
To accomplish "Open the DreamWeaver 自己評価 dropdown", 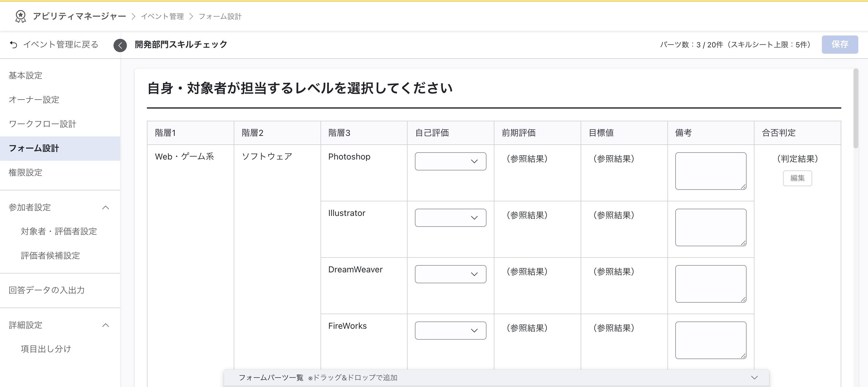I will [450, 274].
